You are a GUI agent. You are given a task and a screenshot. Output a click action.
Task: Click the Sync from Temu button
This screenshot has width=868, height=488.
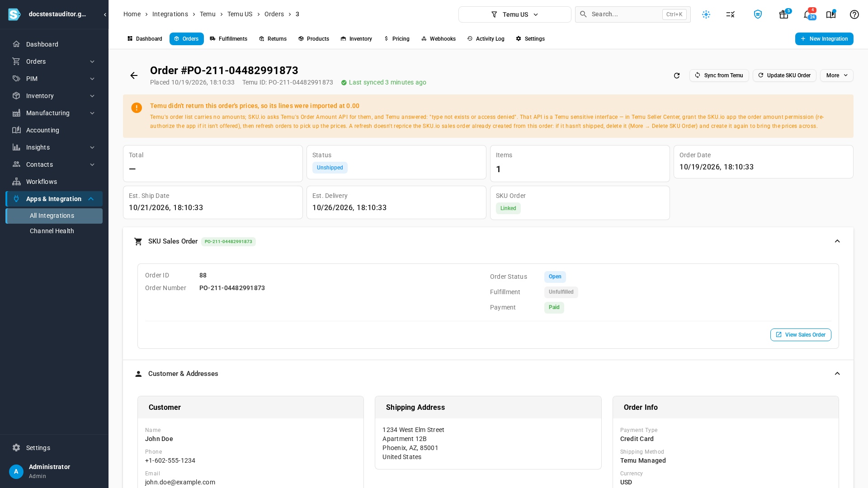[x=719, y=75]
